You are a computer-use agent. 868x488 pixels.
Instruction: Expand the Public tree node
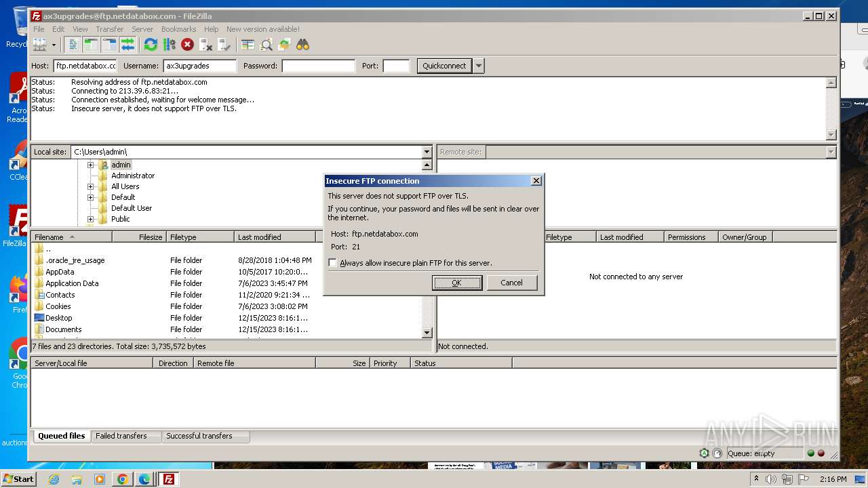click(90, 219)
